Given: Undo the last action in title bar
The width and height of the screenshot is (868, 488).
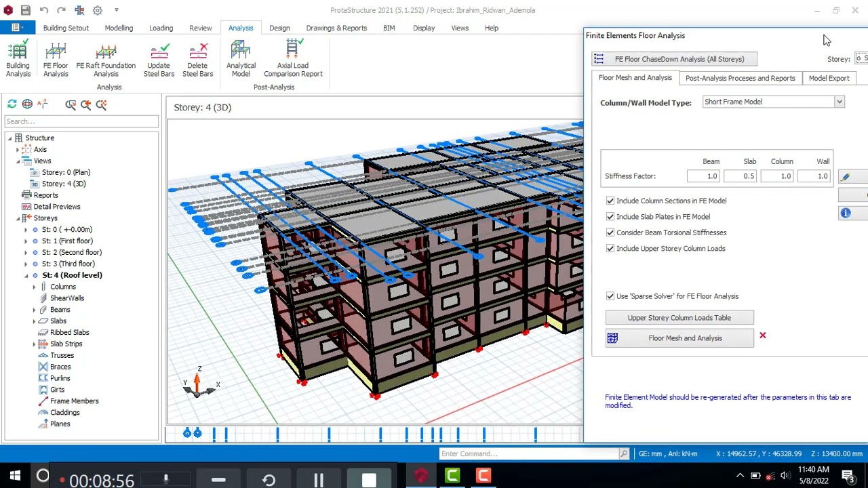Looking at the screenshot, I should tap(43, 10).
